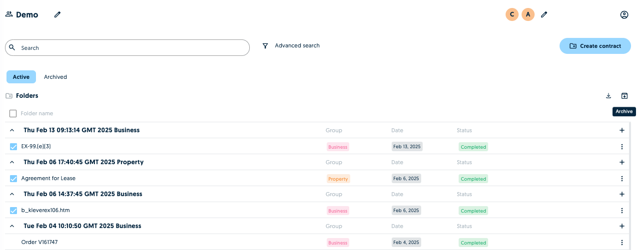Click the Create contract button
Image resolution: width=644 pixels, height=250 pixels.
(595, 46)
